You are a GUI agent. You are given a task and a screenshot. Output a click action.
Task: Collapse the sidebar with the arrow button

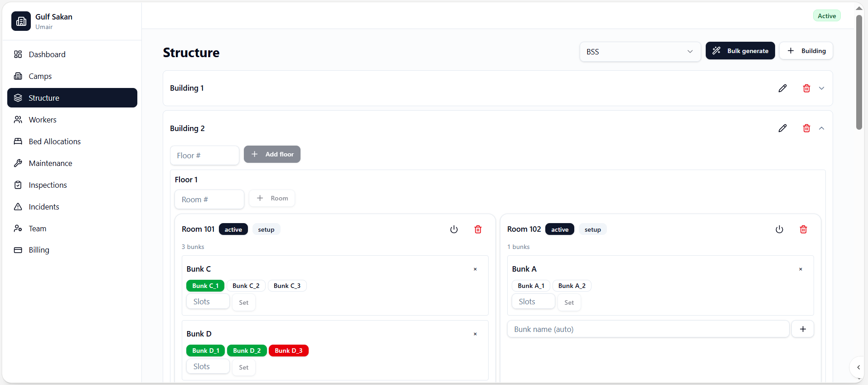[x=858, y=367]
